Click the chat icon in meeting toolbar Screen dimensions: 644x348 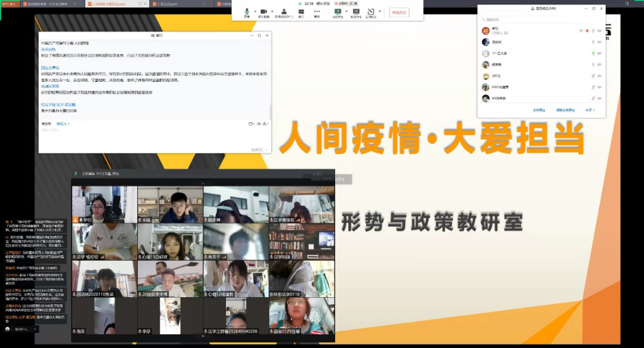tap(301, 12)
